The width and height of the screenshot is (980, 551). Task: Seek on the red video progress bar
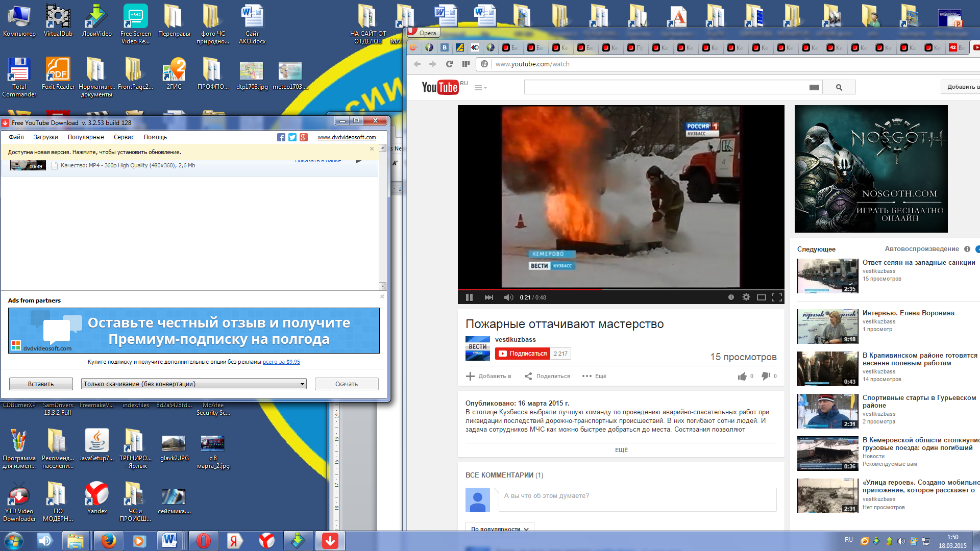click(x=621, y=289)
